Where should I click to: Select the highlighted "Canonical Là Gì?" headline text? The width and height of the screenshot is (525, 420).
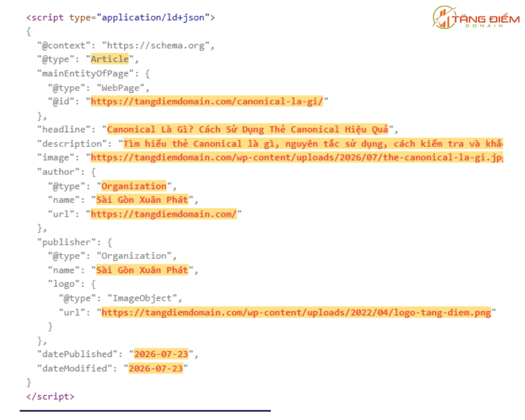click(x=247, y=129)
